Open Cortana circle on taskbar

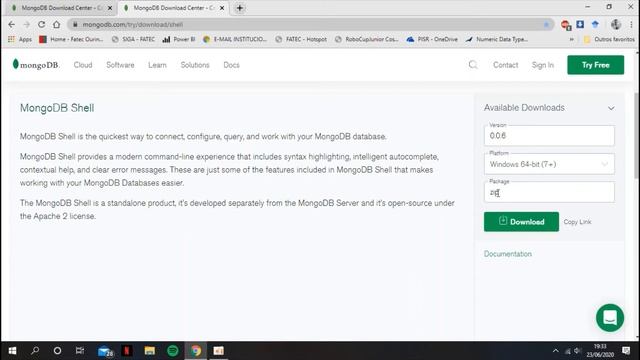57,351
